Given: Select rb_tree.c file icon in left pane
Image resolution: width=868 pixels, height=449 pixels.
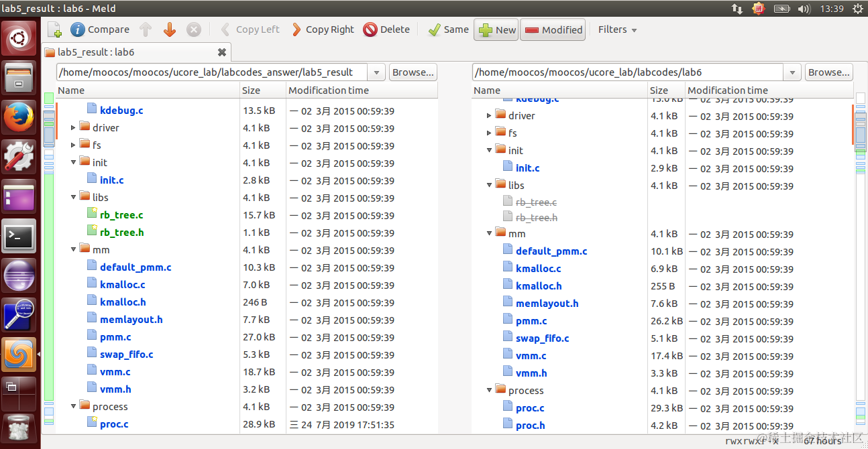Looking at the screenshot, I should click(93, 214).
